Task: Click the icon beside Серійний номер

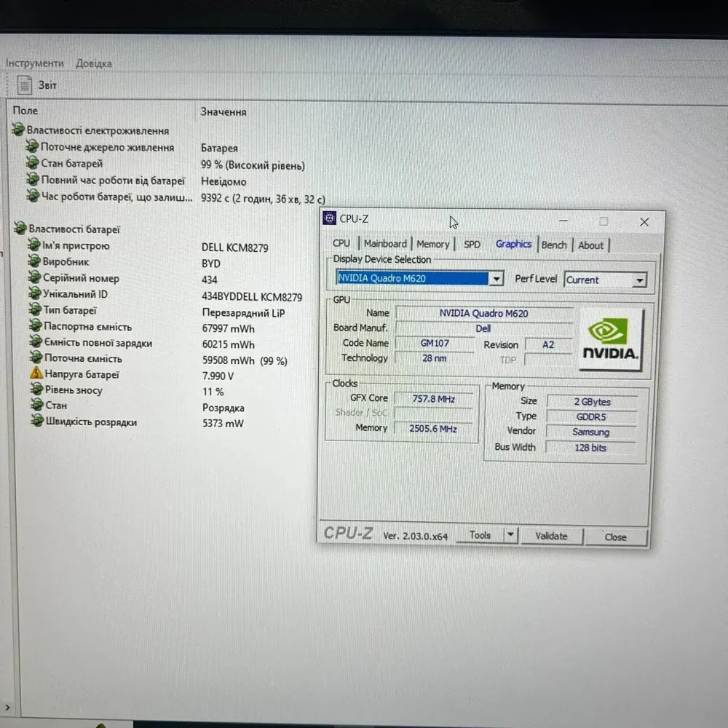Action: (x=34, y=278)
